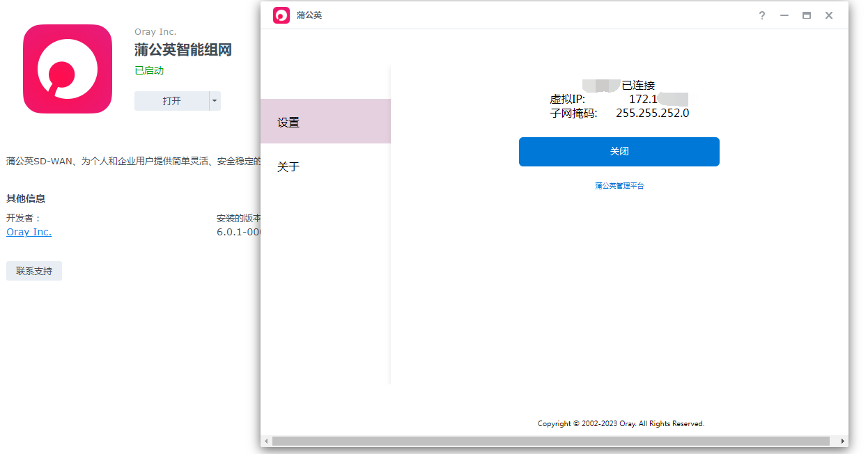The height and width of the screenshot is (454, 868).
Task: Click the 蒲公英智能组网 package title
Action: (x=183, y=49)
